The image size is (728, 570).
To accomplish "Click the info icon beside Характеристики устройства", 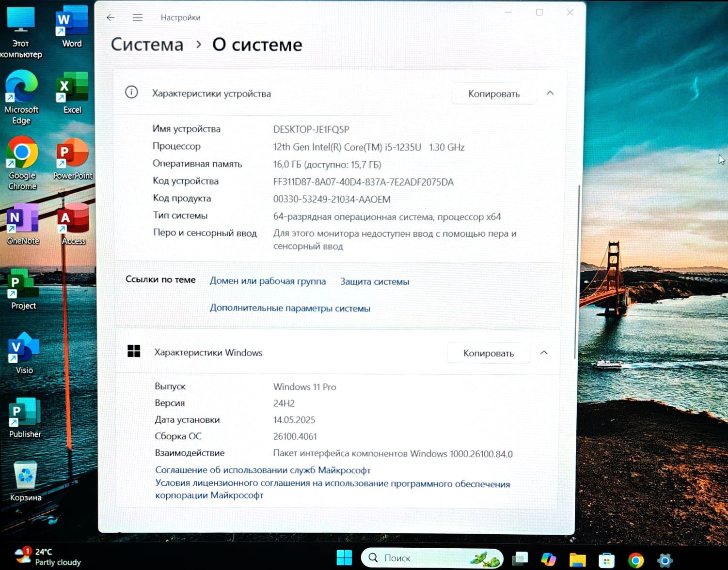I will [x=131, y=92].
